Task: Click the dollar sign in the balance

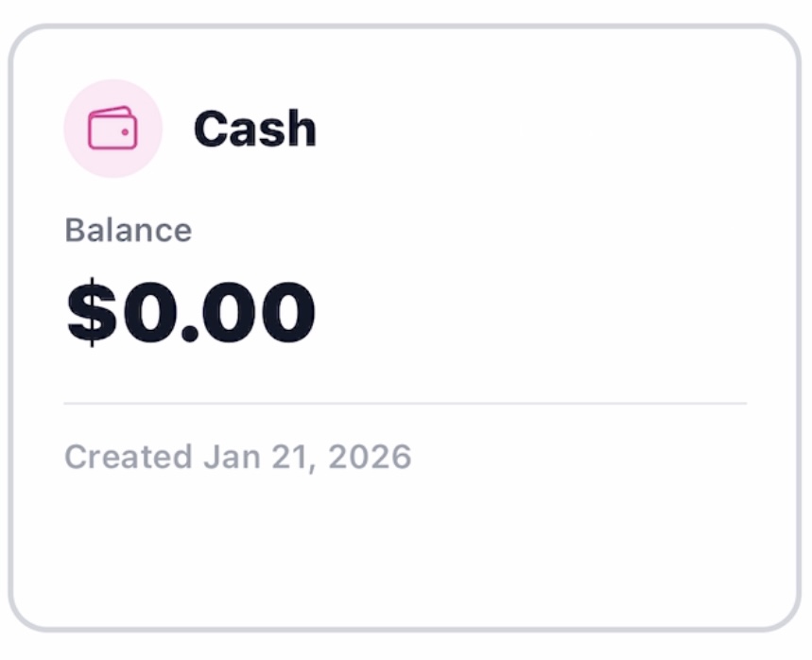Action: coord(90,313)
